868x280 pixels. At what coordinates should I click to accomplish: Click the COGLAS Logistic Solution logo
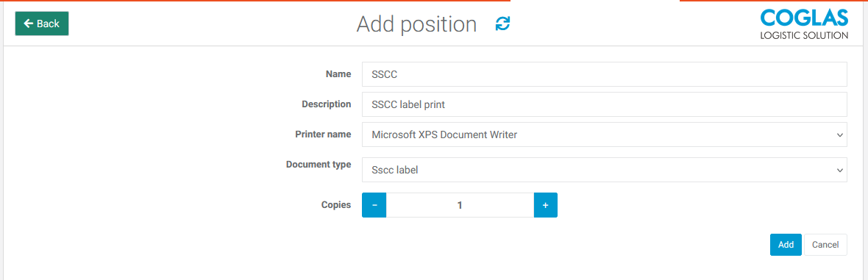point(804,24)
